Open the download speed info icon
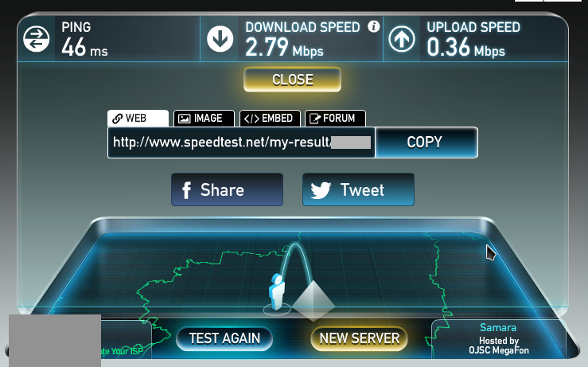Image resolution: width=588 pixels, height=367 pixels. (373, 26)
